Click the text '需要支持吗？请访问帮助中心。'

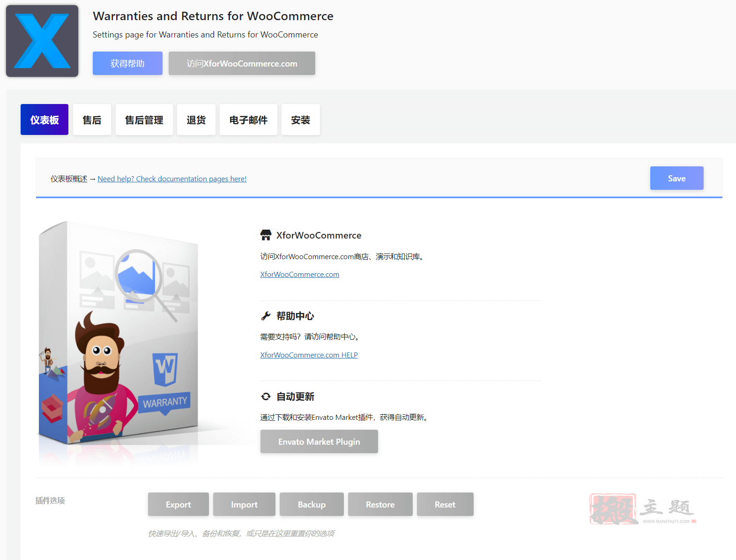(311, 337)
